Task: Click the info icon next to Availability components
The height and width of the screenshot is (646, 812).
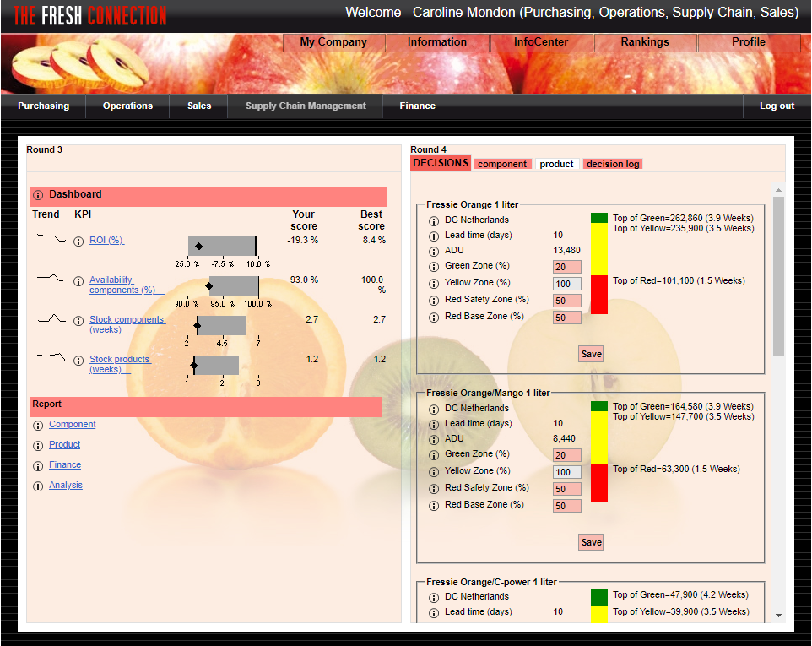Action: click(x=78, y=281)
